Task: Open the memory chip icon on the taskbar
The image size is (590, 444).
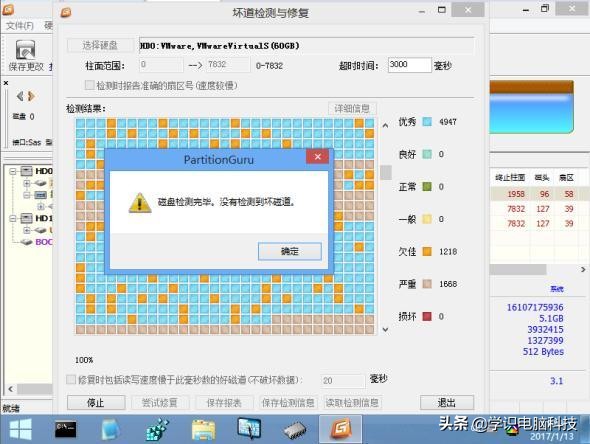Action: point(295,430)
